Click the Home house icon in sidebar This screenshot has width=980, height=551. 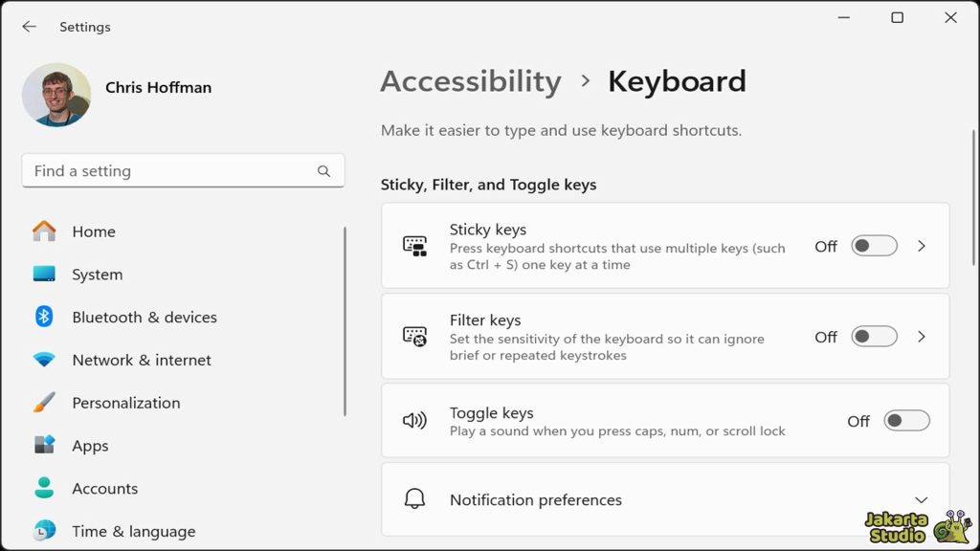pyautogui.click(x=44, y=231)
